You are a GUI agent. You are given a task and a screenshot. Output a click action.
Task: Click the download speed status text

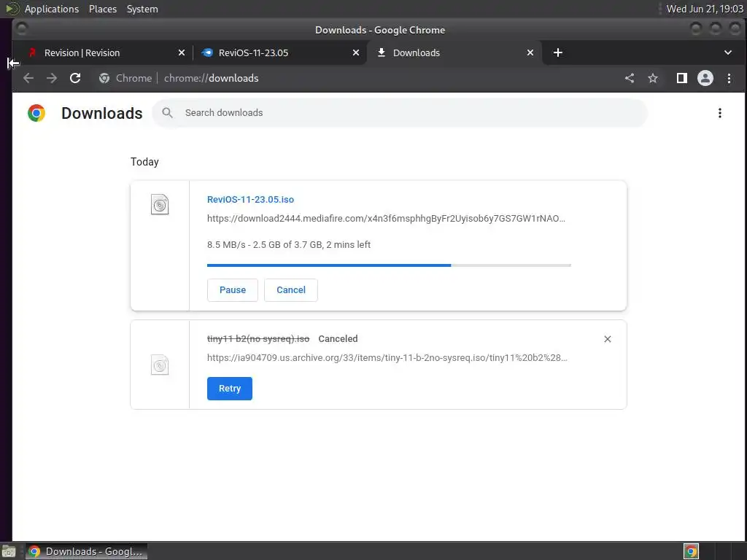(x=289, y=245)
